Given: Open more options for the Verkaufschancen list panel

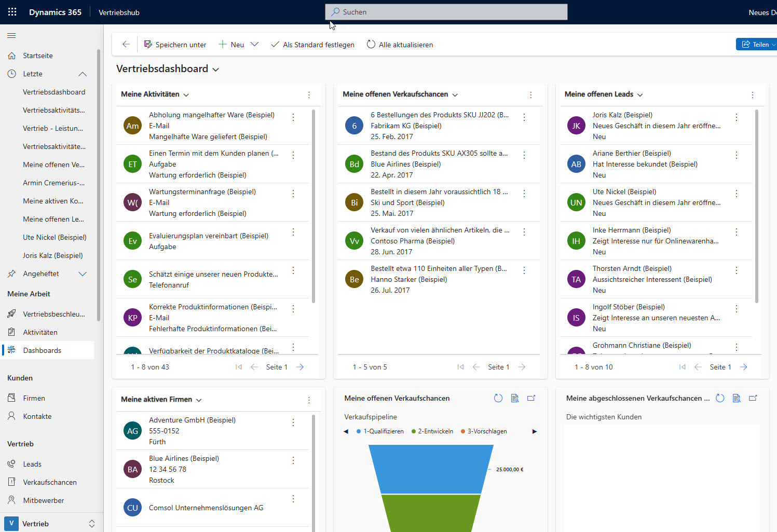Looking at the screenshot, I should pyautogui.click(x=530, y=95).
